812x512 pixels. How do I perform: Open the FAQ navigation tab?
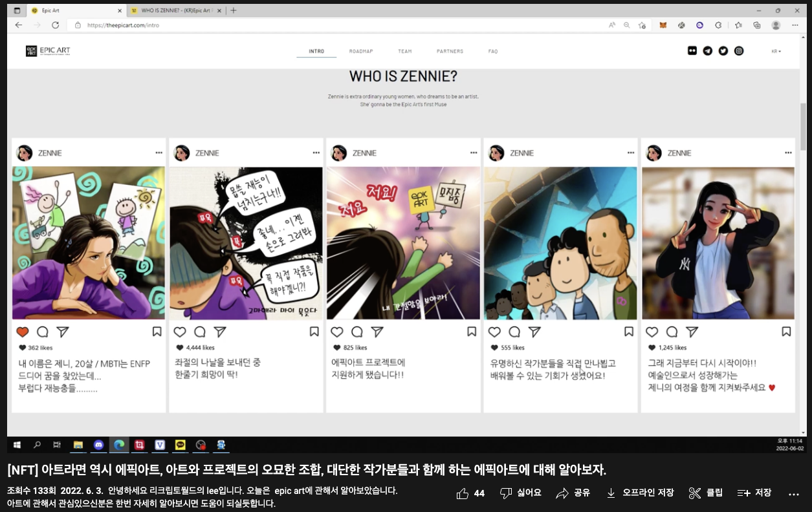tap(493, 51)
